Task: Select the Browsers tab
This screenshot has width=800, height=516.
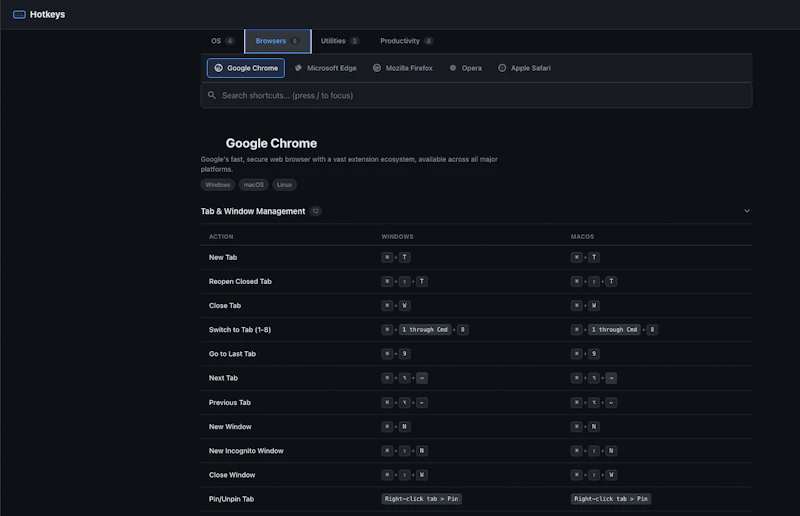Action: (278, 41)
